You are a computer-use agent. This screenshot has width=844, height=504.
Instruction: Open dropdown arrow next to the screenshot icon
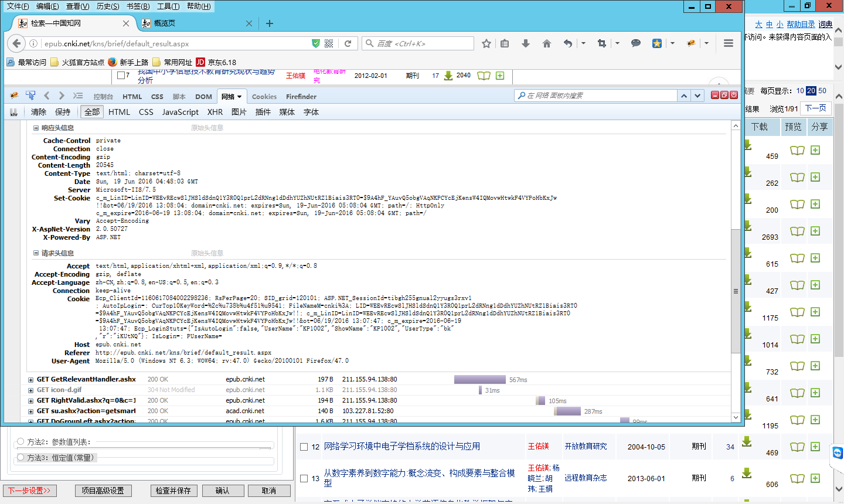coord(617,43)
